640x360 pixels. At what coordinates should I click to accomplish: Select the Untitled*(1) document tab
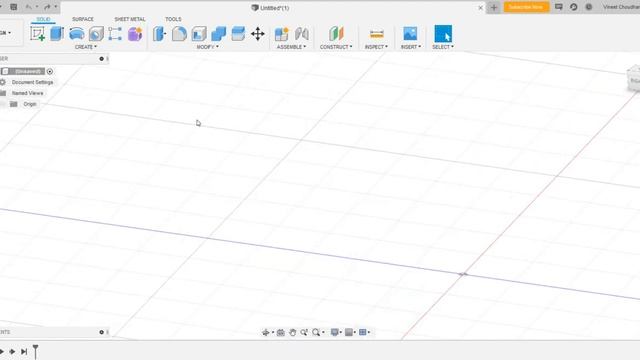(270, 8)
